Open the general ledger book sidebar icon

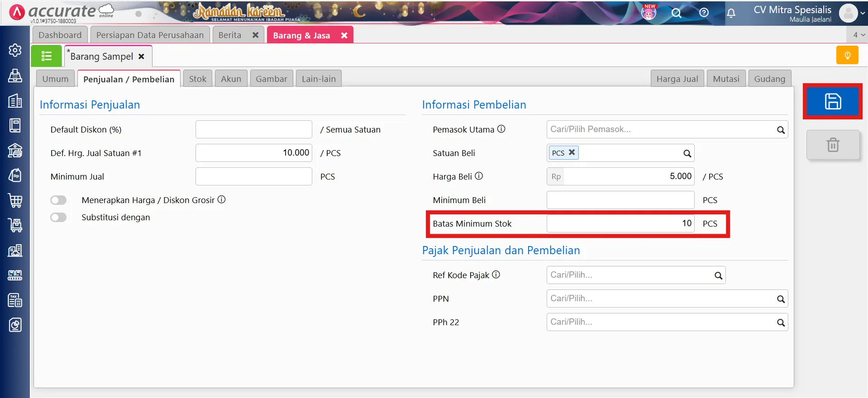[x=15, y=125]
